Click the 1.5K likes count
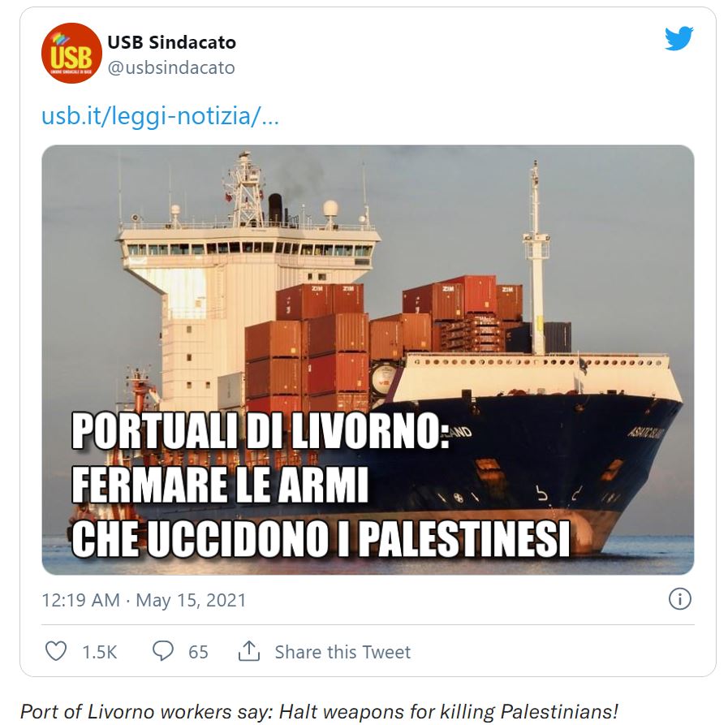The height and width of the screenshot is (725, 728). click(x=100, y=652)
